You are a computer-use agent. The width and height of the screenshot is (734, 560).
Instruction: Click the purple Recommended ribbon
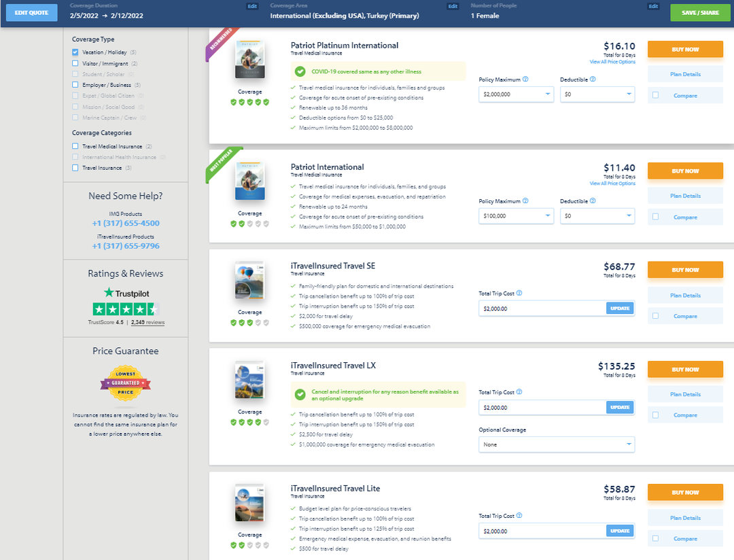click(217, 41)
